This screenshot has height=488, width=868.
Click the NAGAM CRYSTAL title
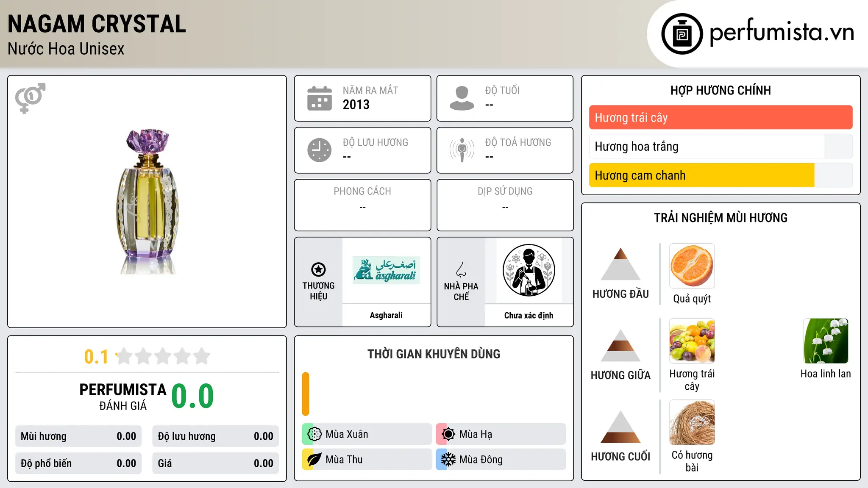[x=97, y=24]
